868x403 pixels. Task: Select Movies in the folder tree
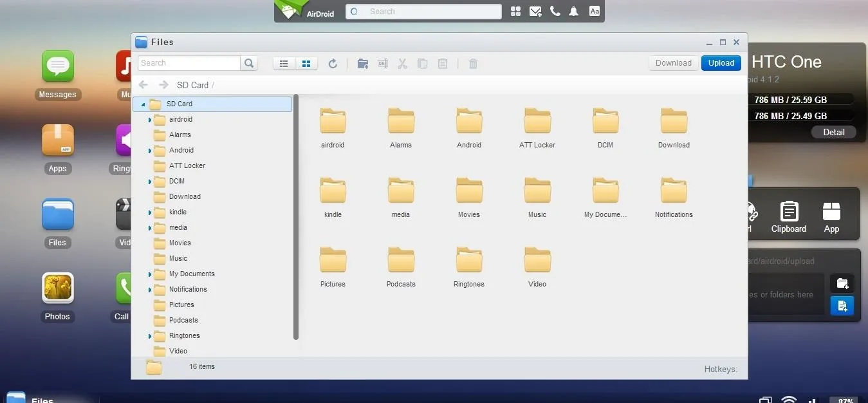(x=180, y=243)
